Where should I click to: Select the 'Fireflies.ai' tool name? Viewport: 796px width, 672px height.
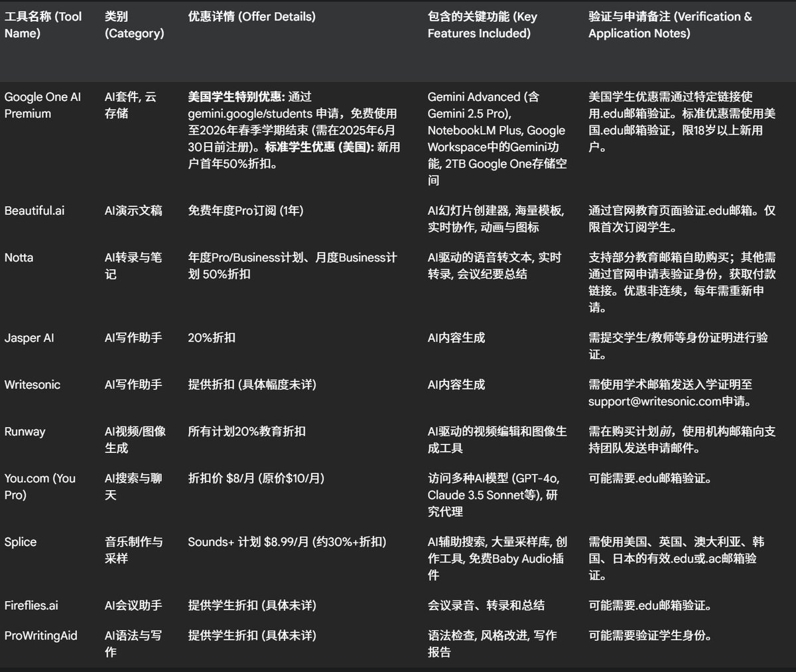(x=31, y=606)
